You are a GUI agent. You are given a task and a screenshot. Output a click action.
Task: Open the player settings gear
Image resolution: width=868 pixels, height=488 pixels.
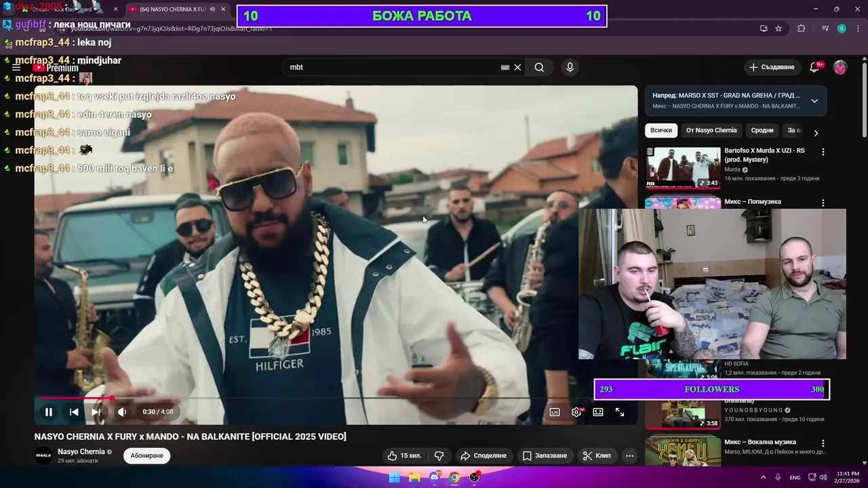click(576, 412)
